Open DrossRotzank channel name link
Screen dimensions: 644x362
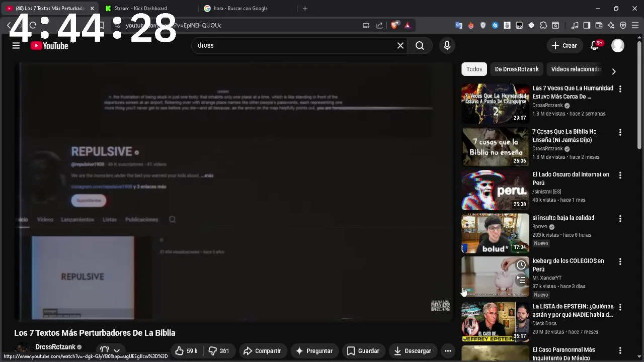click(55, 347)
